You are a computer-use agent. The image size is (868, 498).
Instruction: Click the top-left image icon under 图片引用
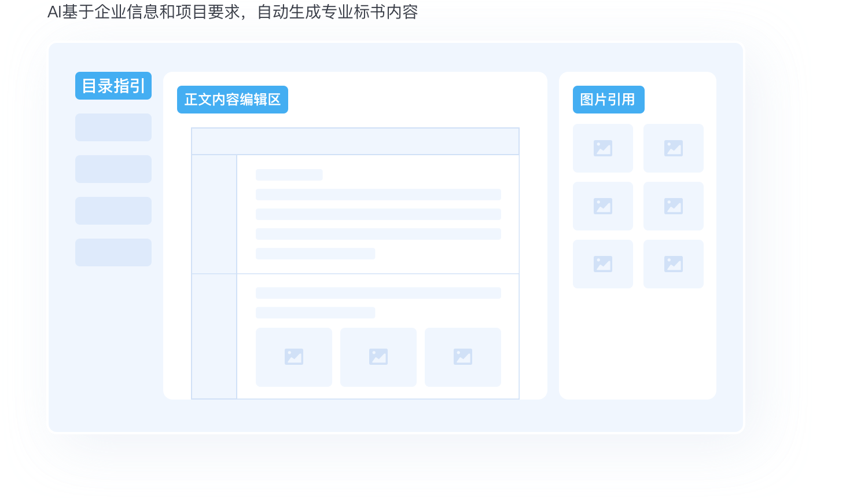pyautogui.click(x=603, y=148)
